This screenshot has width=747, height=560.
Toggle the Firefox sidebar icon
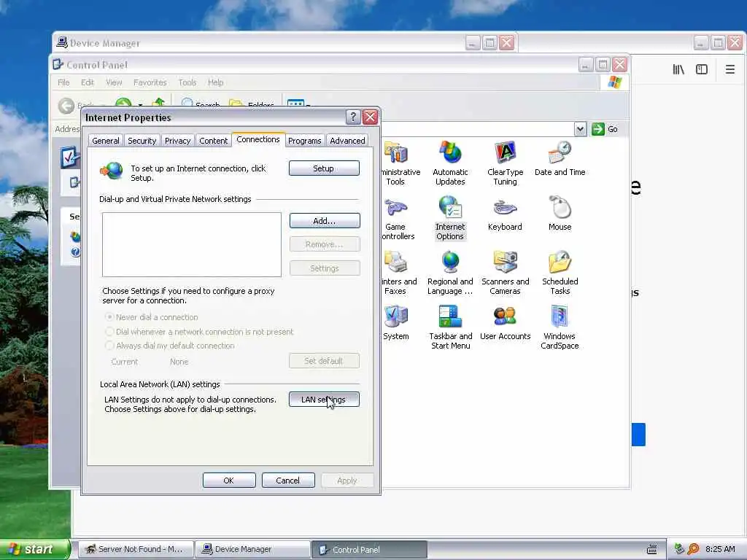[702, 69]
